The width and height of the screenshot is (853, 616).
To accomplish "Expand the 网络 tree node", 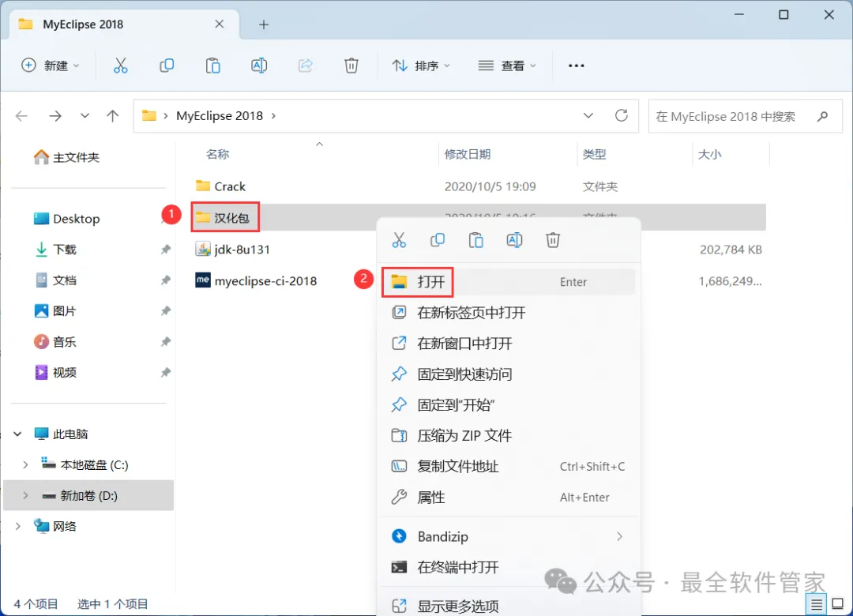I will coord(17,526).
